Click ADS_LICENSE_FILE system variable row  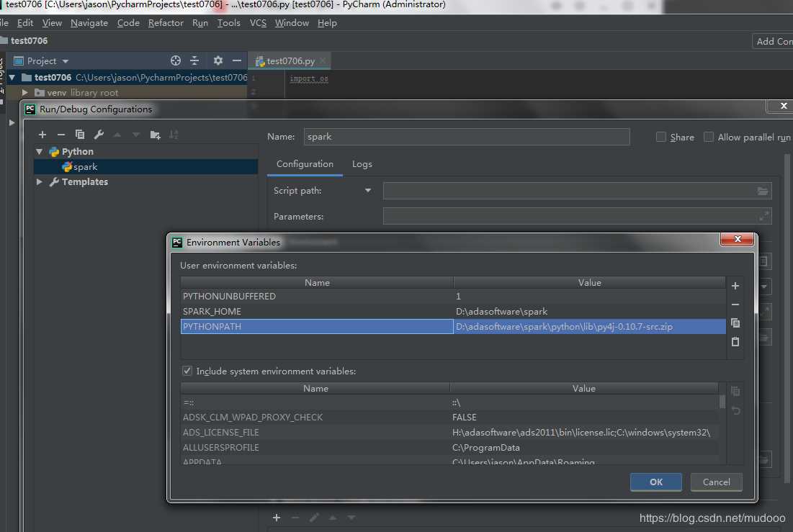[449, 433]
